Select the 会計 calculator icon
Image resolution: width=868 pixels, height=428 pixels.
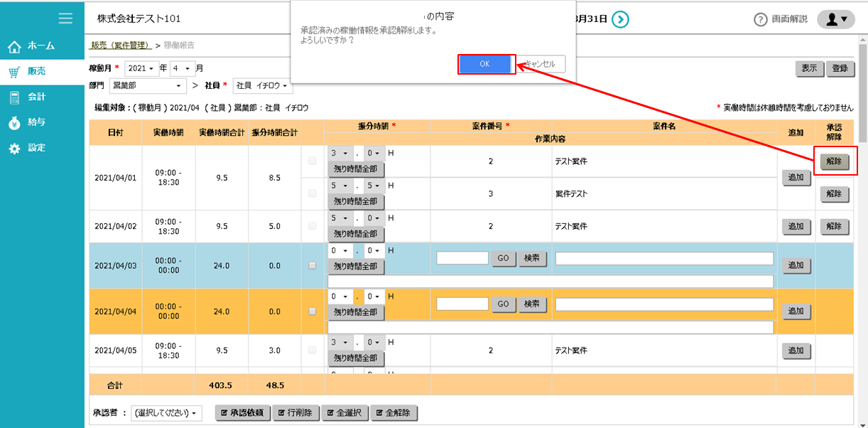coord(14,97)
